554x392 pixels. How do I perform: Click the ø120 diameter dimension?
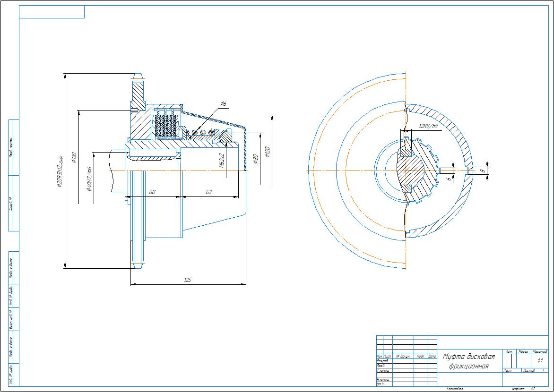pyautogui.click(x=268, y=152)
